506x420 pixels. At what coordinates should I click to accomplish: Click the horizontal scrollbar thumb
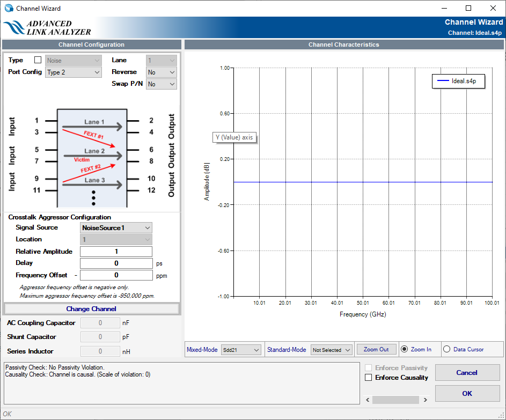coord(396,400)
